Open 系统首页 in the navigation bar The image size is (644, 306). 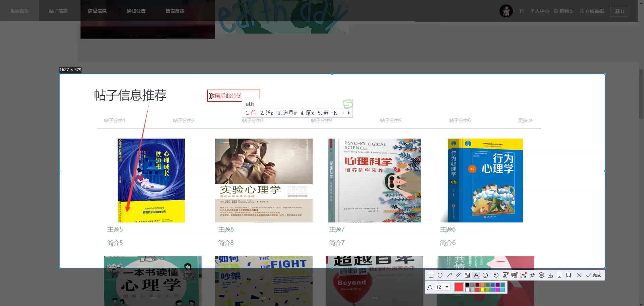coord(19,11)
